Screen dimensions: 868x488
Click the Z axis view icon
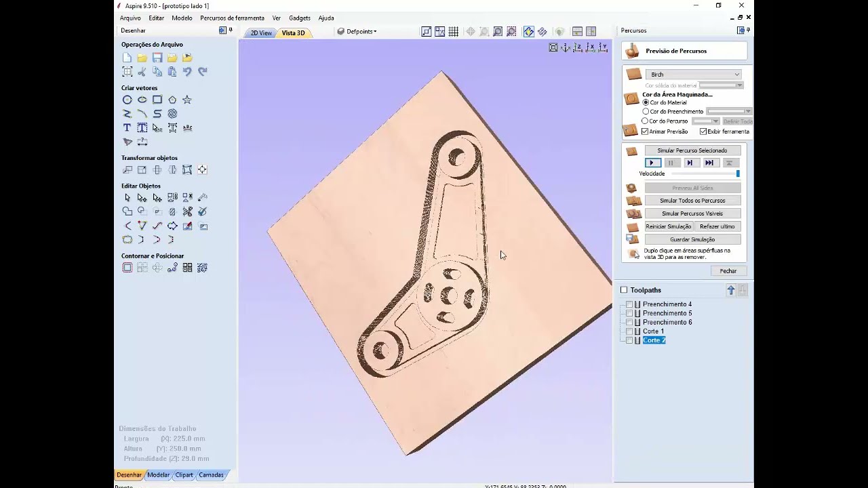pos(578,47)
